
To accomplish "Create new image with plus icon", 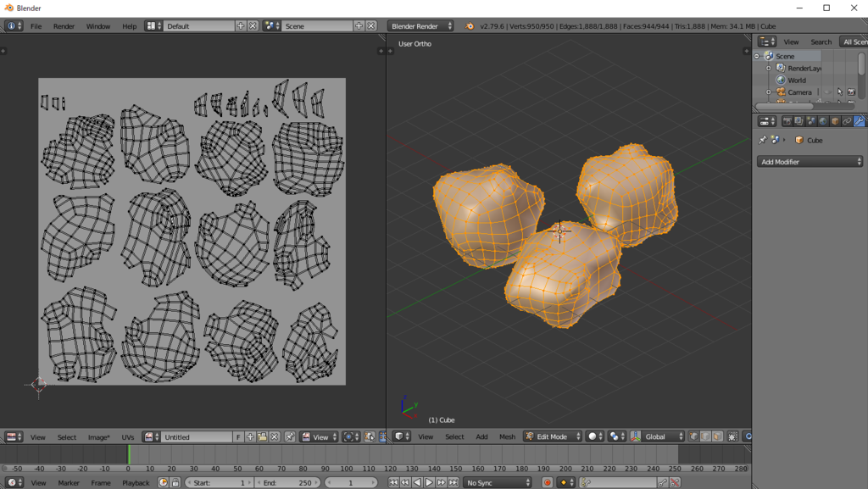I will pyautogui.click(x=250, y=437).
